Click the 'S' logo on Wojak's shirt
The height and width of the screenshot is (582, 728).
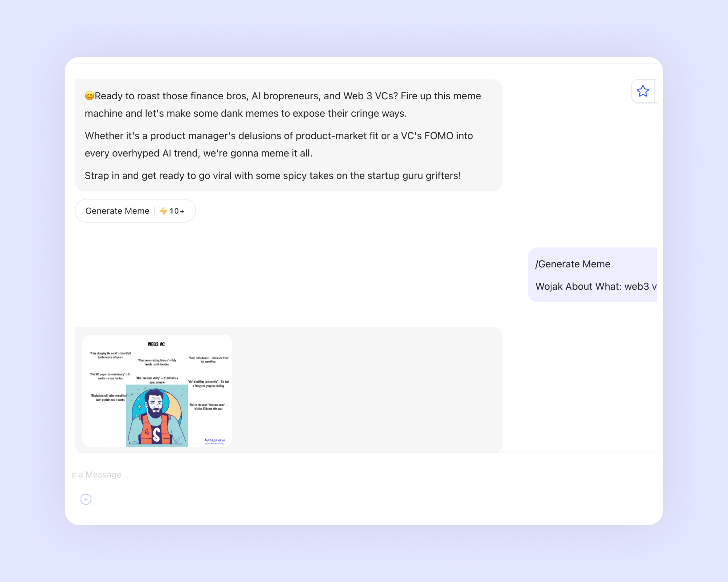(157, 435)
